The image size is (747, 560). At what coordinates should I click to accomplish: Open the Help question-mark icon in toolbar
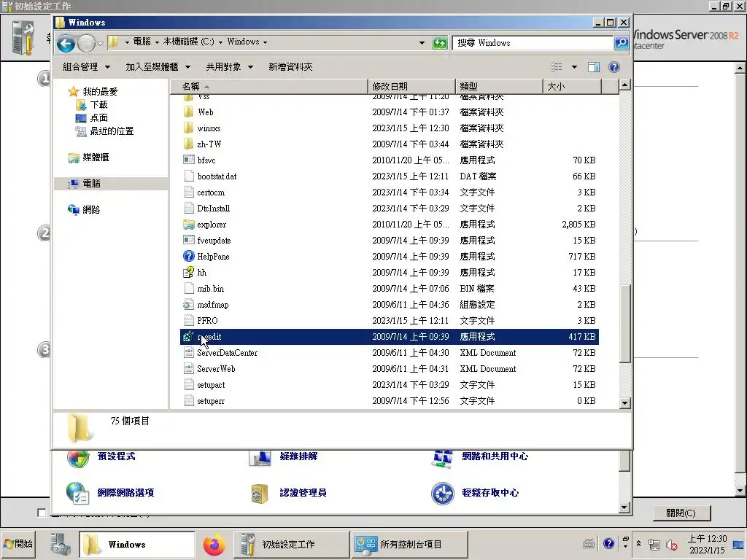[614, 67]
